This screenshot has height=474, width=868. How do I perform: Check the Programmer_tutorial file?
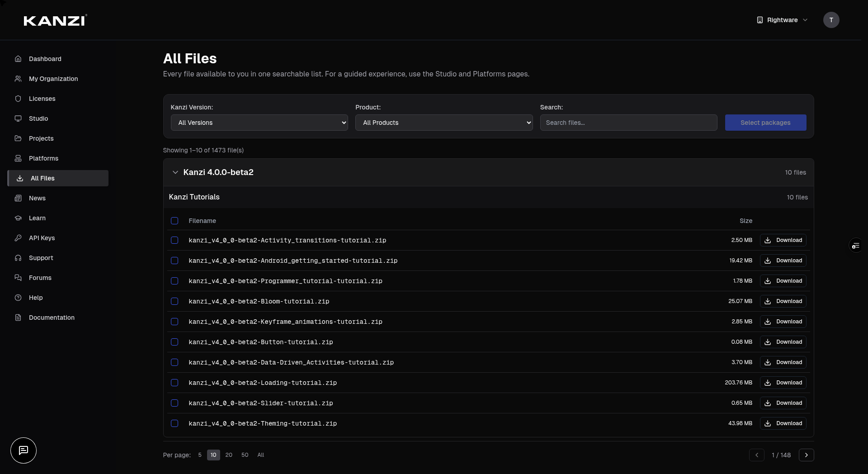(x=175, y=281)
